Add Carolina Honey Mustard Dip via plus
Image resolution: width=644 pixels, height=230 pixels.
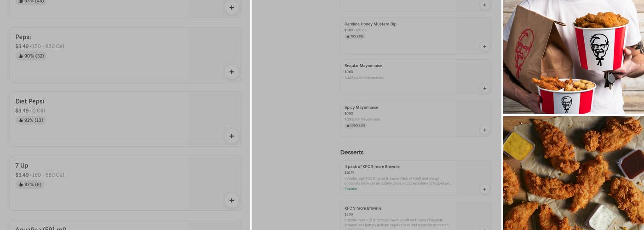(x=484, y=46)
